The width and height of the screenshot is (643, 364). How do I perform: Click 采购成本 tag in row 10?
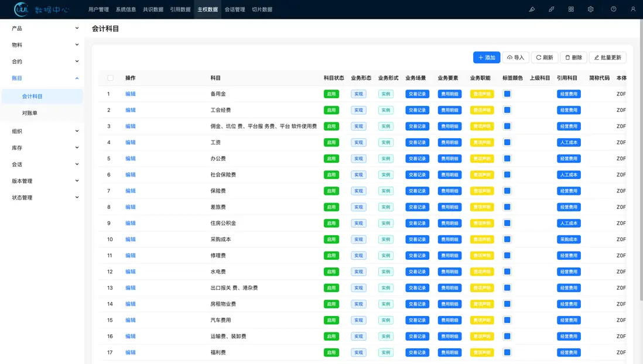click(x=569, y=239)
